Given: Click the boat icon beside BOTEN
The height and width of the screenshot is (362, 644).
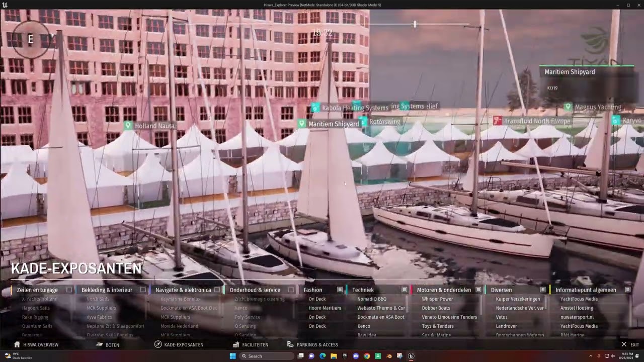Looking at the screenshot, I should 100,344.
